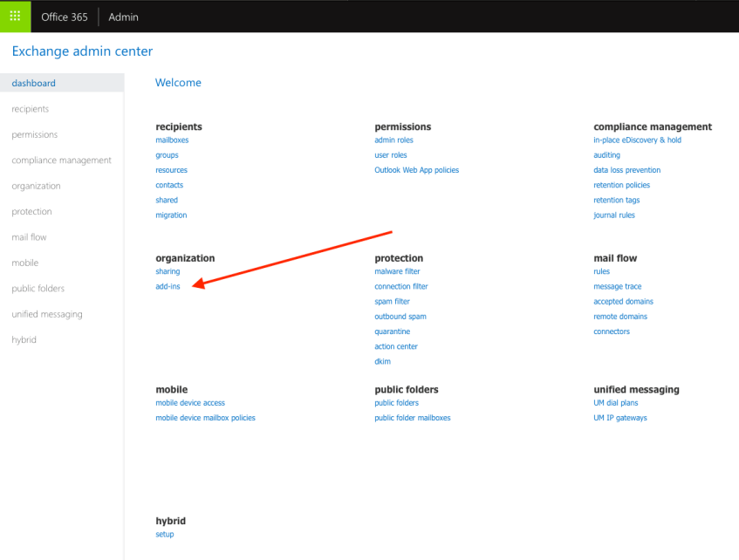The width and height of the screenshot is (739, 560).
Task: Open mobile device mailbox policies link
Action: click(x=205, y=419)
